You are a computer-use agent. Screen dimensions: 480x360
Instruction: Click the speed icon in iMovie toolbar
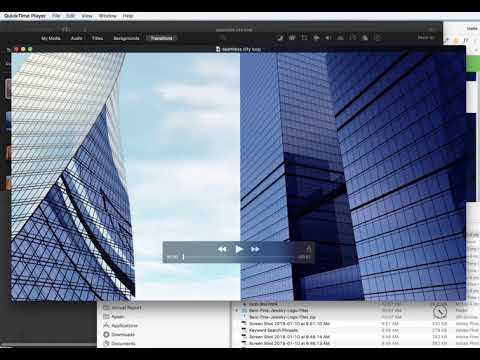(x=353, y=38)
